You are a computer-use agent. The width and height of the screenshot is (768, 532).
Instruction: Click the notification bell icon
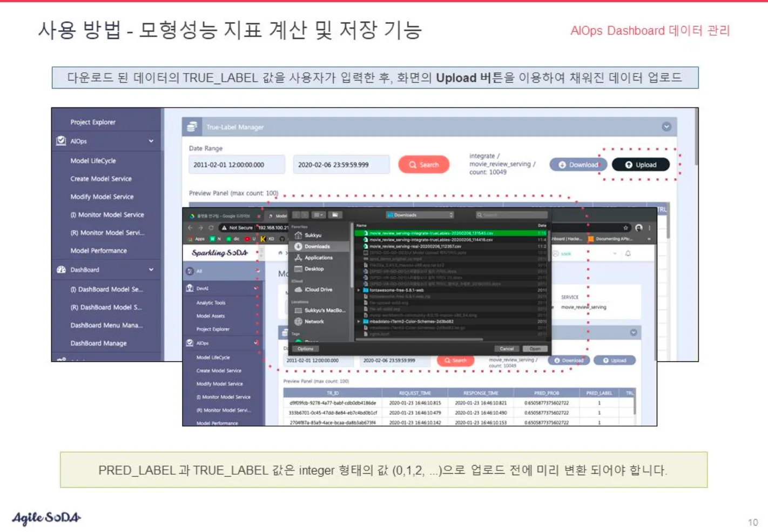pos(628,253)
